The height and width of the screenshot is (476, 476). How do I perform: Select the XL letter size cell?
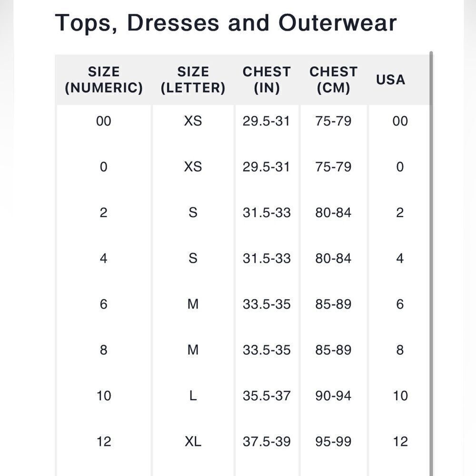pyautogui.click(x=193, y=442)
